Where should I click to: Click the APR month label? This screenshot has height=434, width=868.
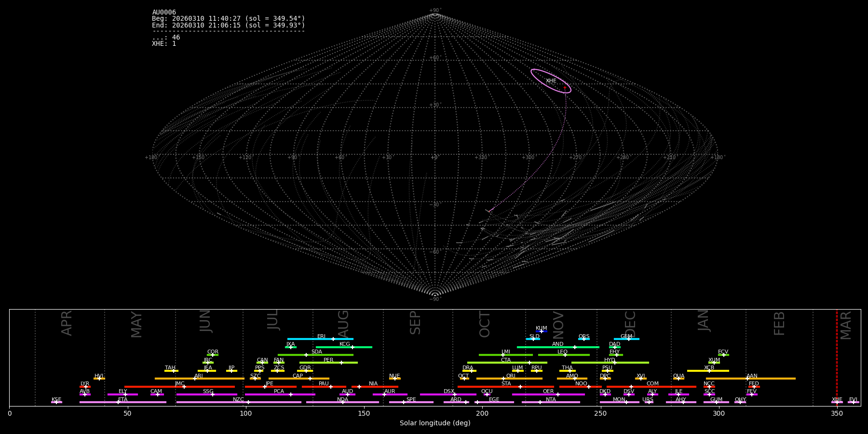67,323
